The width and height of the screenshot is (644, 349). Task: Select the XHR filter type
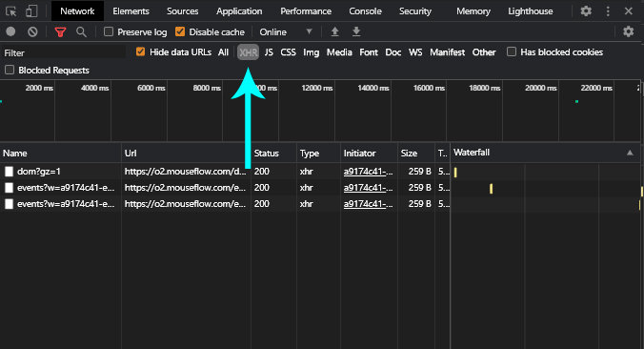pyautogui.click(x=248, y=52)
